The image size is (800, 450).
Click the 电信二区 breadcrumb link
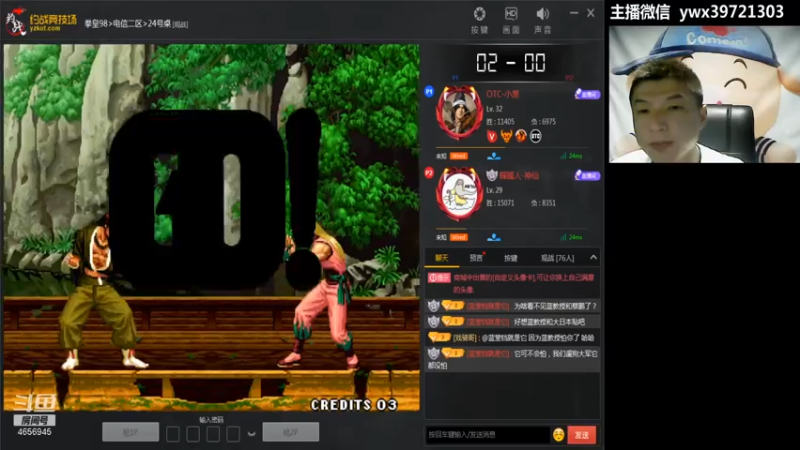tap(128, 23)
